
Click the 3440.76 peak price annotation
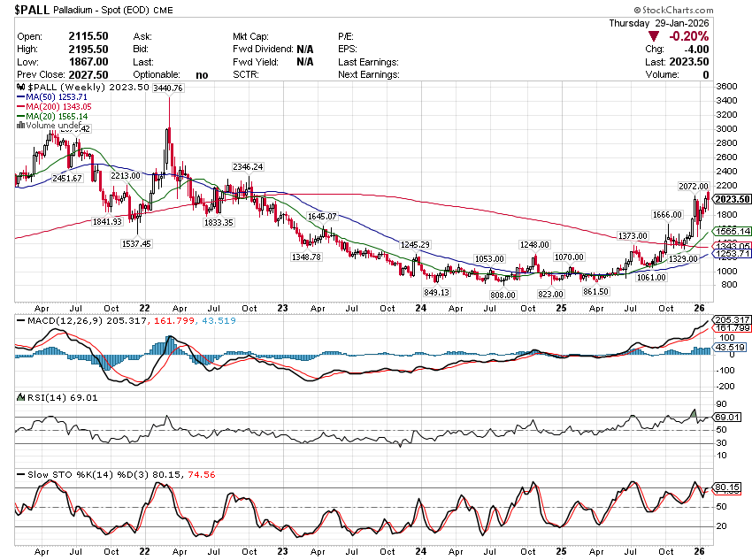(x=168, y=88)
